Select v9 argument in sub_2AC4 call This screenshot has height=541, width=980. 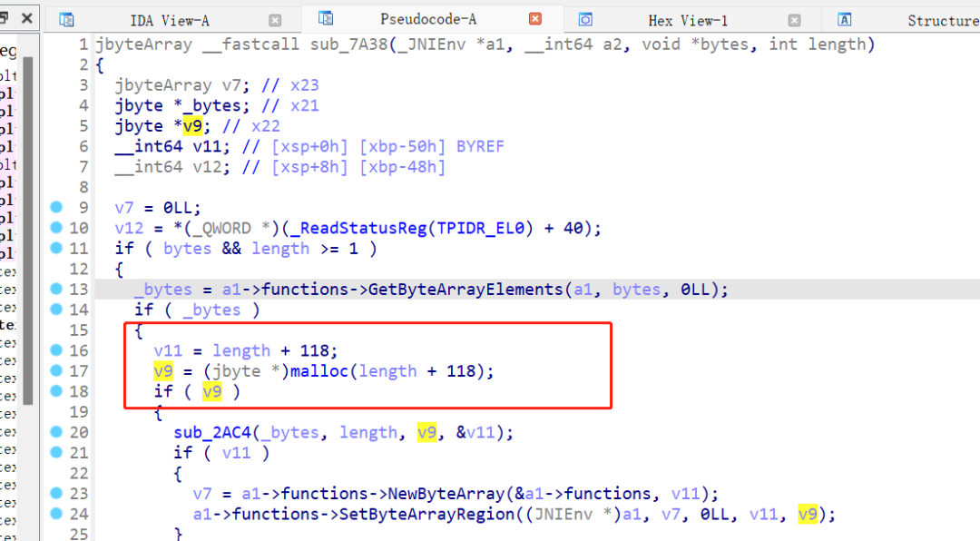point(426,432)
